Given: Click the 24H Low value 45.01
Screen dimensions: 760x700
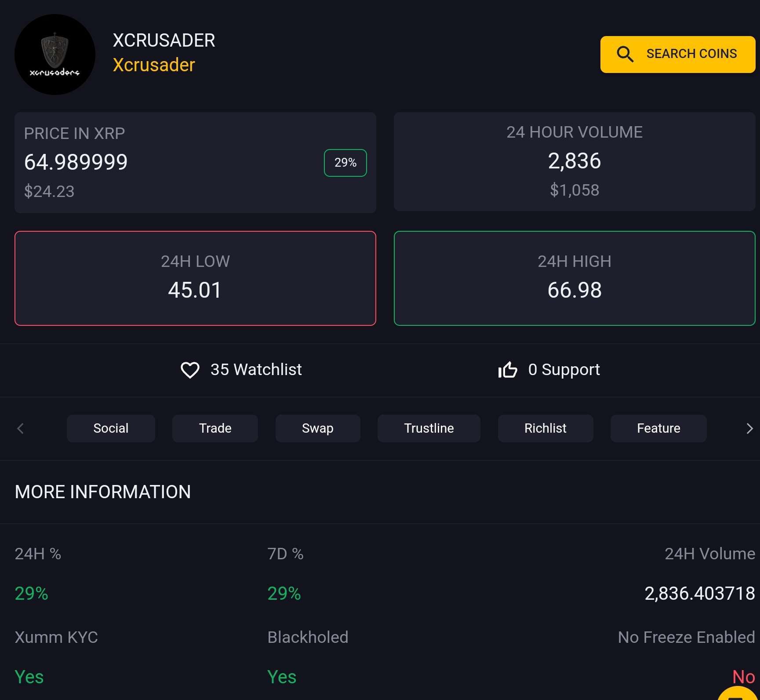Looking at the screenshot, I should pyautogui.click(x=195, y=290).
